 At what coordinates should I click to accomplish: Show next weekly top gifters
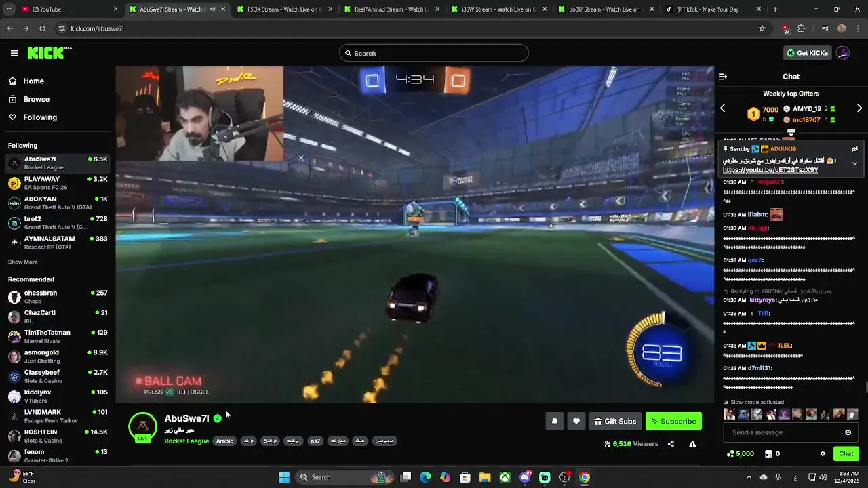(859, 108)
